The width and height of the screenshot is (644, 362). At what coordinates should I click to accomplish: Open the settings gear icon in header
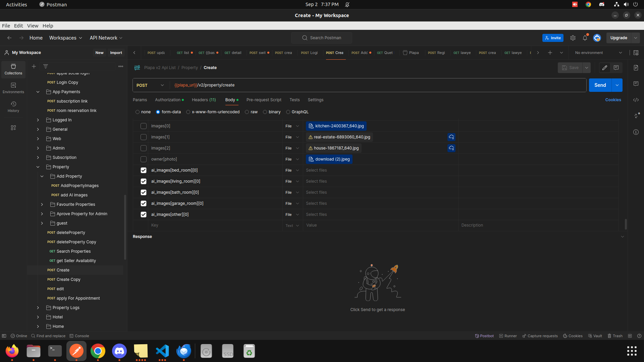[x=573, y=38]
